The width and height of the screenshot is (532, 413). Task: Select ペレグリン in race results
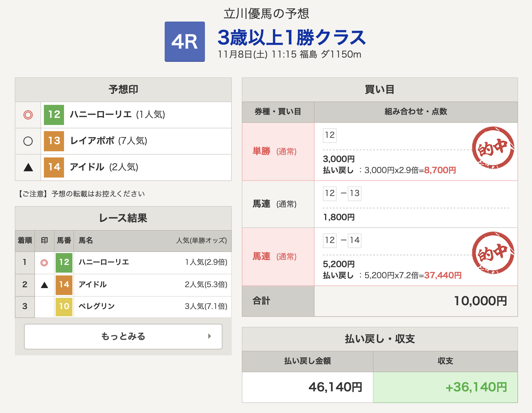coord(97,306)
